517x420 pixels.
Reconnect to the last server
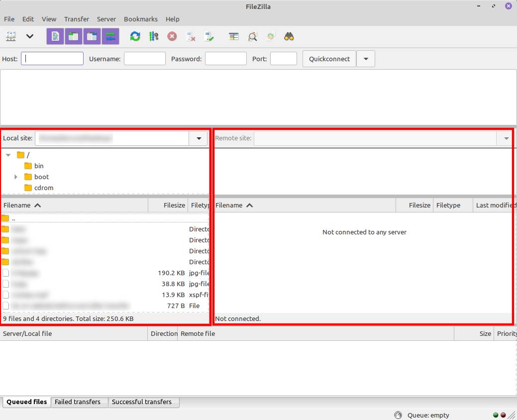(x=208, y=36)
